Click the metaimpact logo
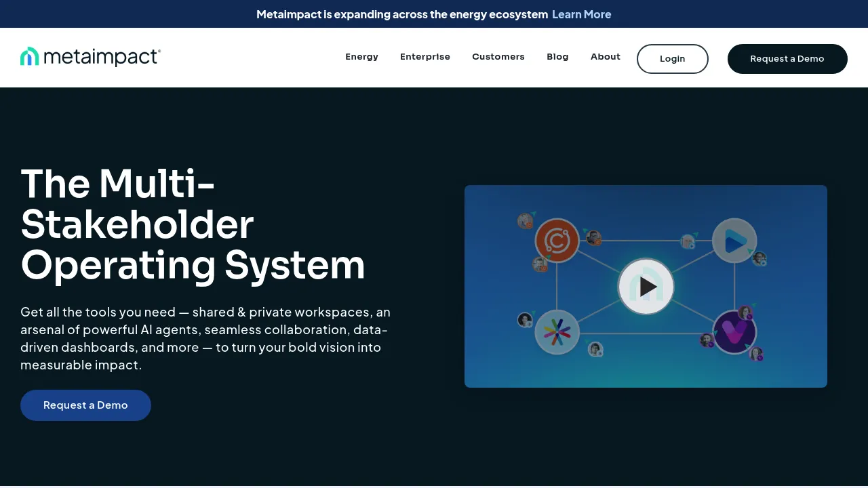The height and width of the screenshot is (488, 868). 90,57
